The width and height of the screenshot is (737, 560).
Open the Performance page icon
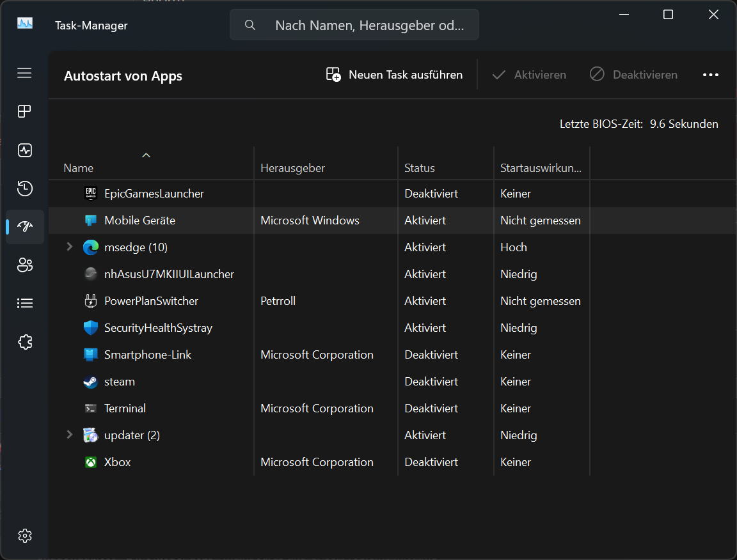click(x=24, y=150)
